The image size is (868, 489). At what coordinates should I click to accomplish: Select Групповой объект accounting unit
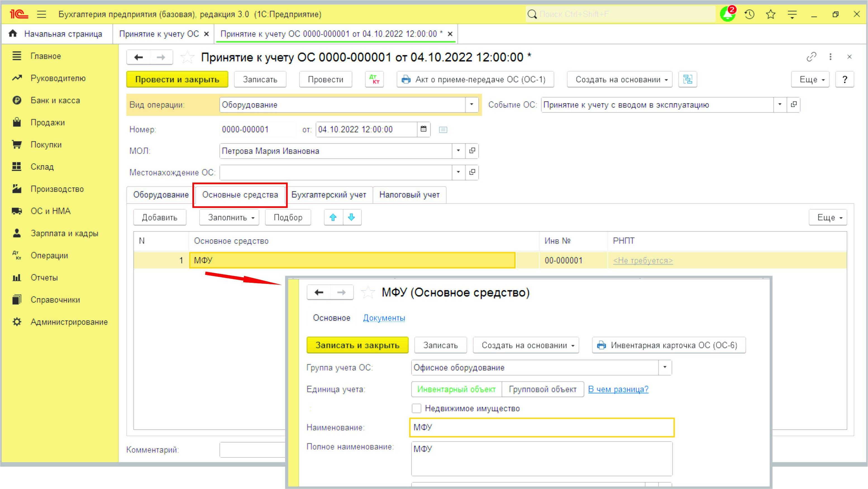(x=542, y=389)
